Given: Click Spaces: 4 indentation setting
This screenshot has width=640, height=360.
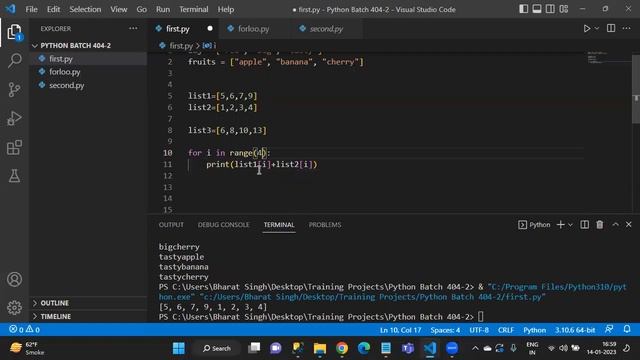Looking at the screenshot, I should pos(445,330).
